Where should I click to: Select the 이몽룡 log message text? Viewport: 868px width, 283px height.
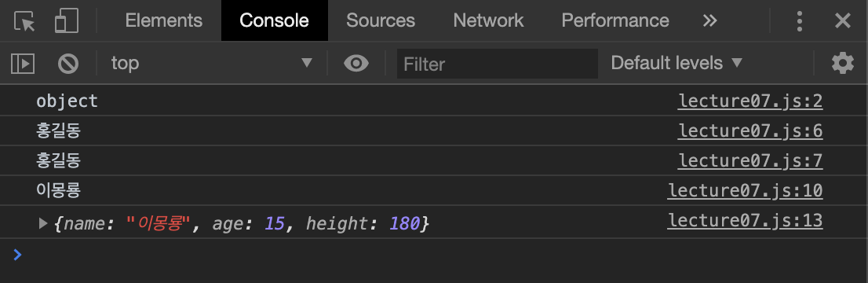pyautogui.click(x=58, y=191)
